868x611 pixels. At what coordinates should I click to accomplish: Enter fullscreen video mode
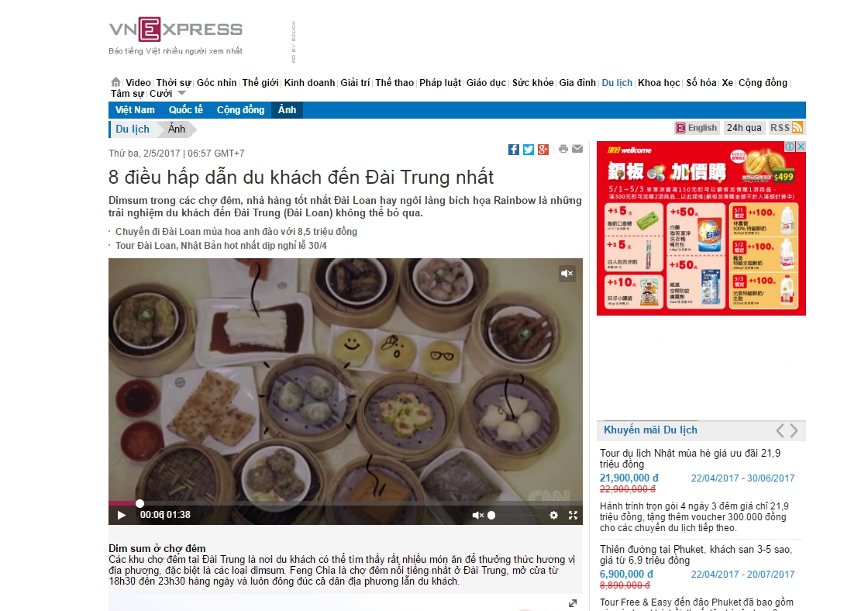(573, 515)
